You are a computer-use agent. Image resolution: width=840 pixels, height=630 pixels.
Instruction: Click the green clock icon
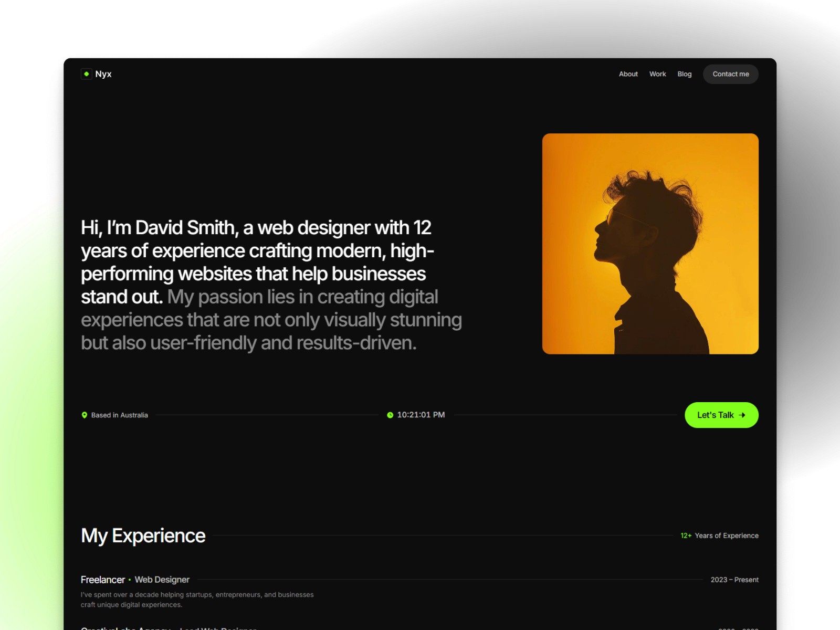point(390,415)
